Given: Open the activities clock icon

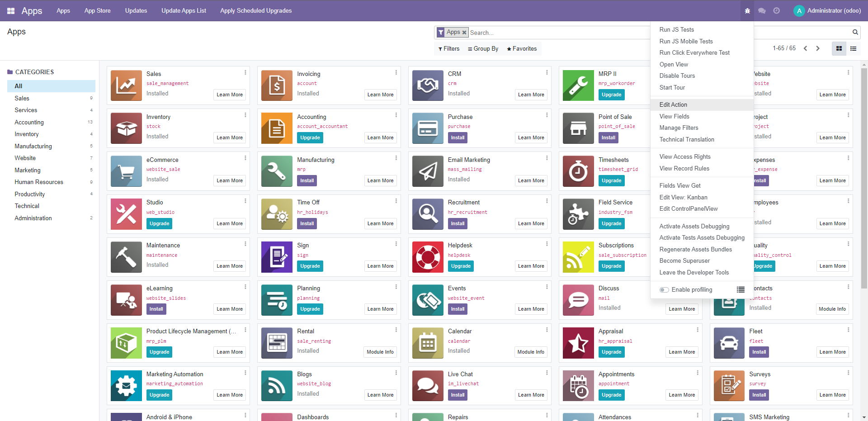Looking at the screenshot, I should click(x=776, y=10).
